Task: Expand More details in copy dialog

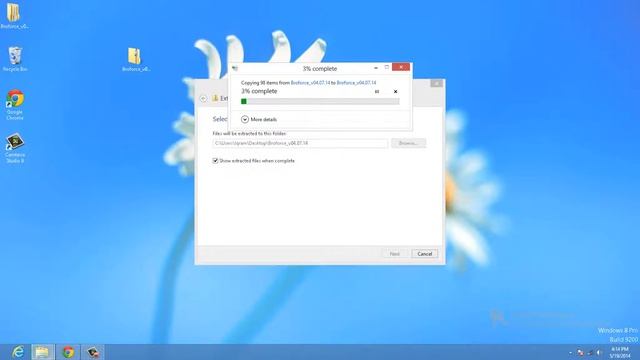Action: coord(259,119)
